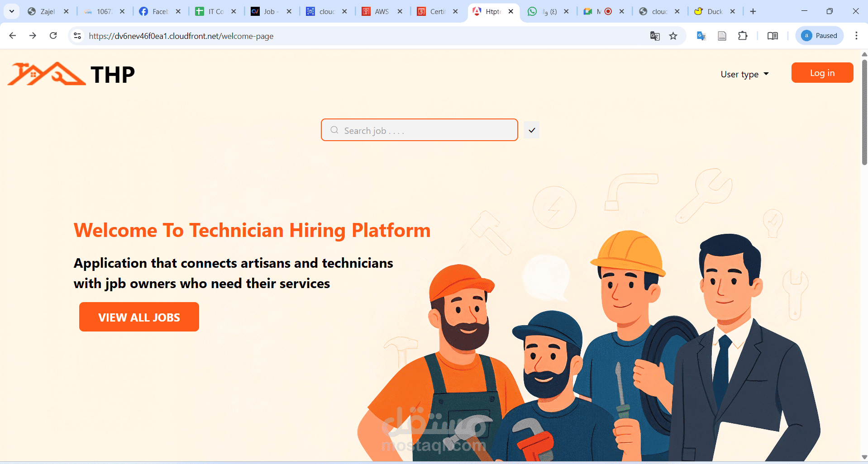Expand the chevron next to the search box
868x464 pixels.
(x=532, y=130)
